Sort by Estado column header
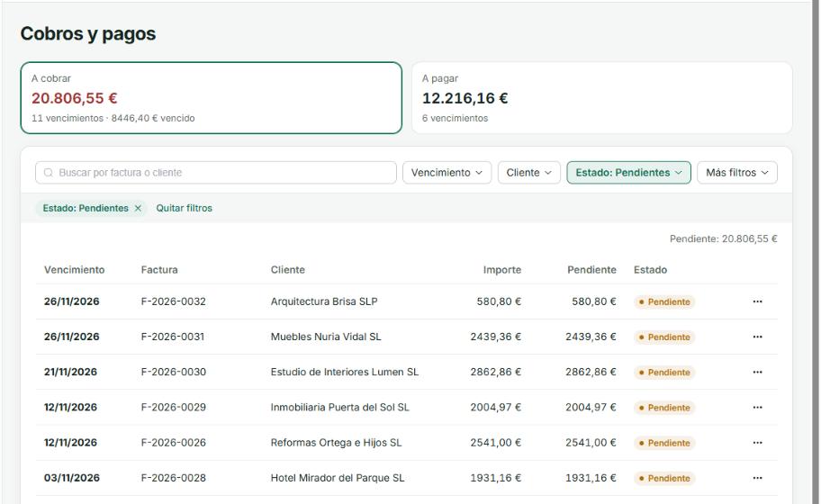 pos(650,270)
